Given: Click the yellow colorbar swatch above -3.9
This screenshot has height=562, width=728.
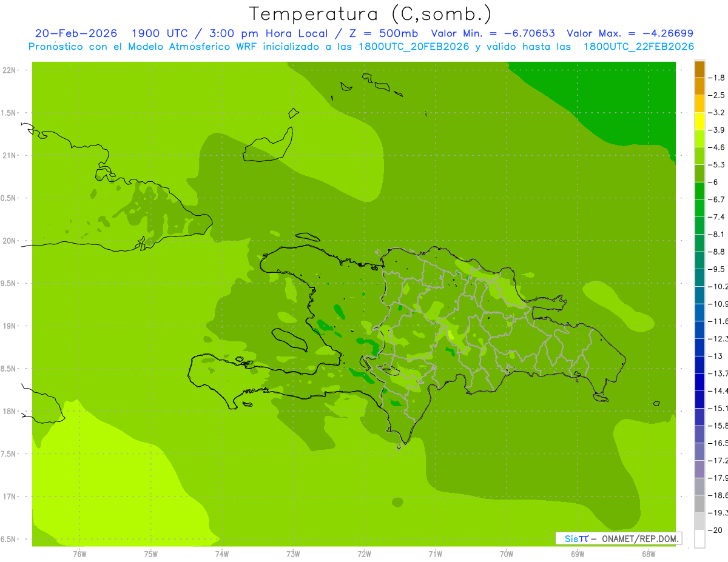Looking at the screenshot, I should (x=699, y=121).
